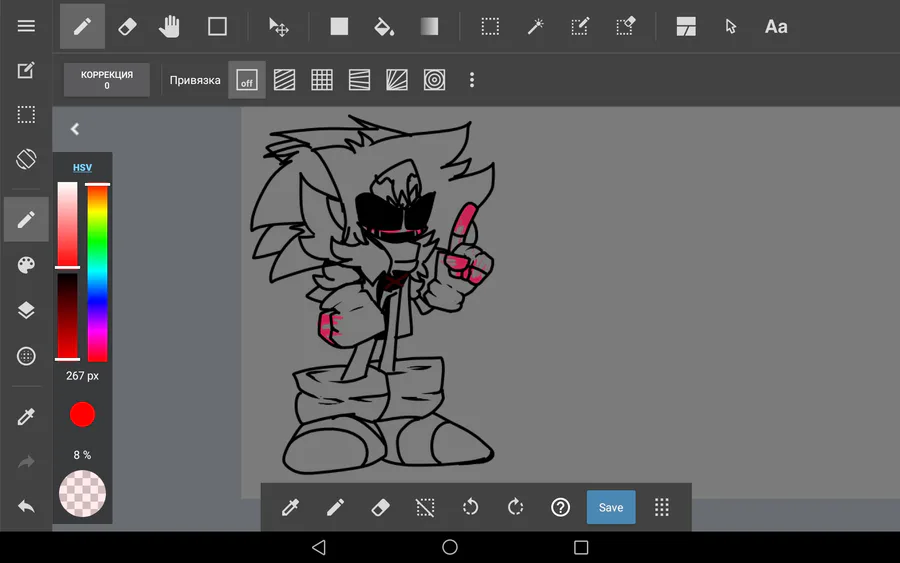900x563 pixels.
Task: Select brush in bottom shortcut bar
Action: (x=335, y=507)
